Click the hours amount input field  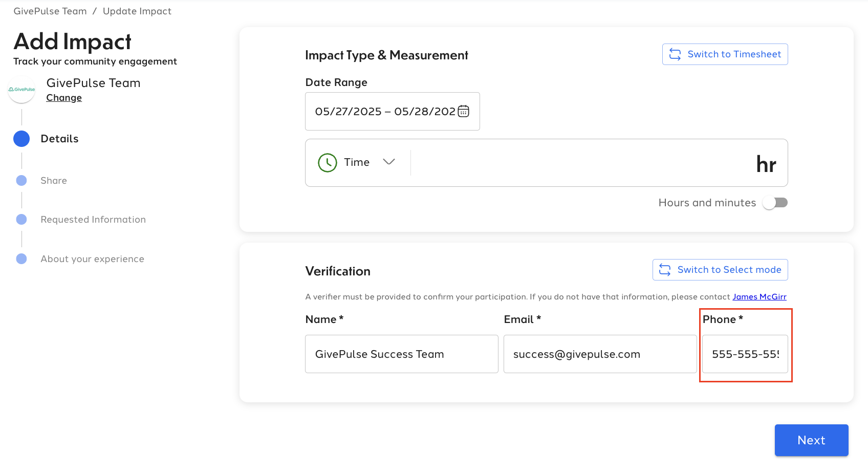(581, 163)
